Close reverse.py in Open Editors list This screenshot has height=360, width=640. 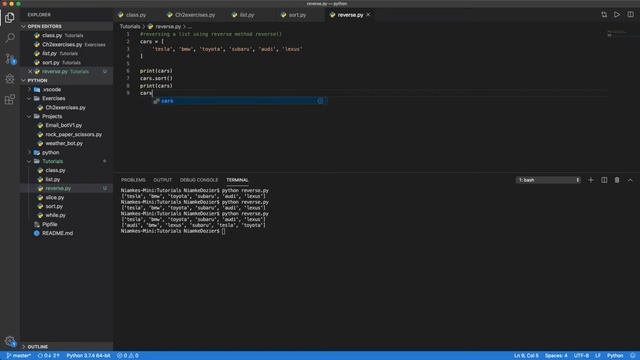click(x=30, y=71)
